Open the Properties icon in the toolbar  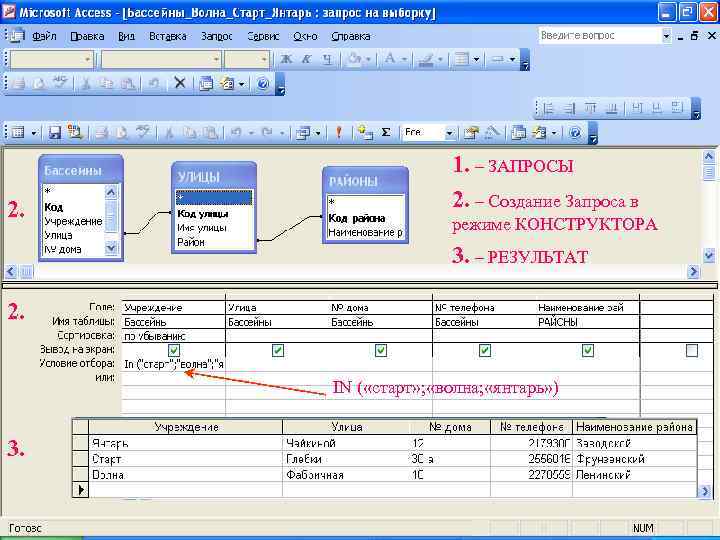(471, 133)
